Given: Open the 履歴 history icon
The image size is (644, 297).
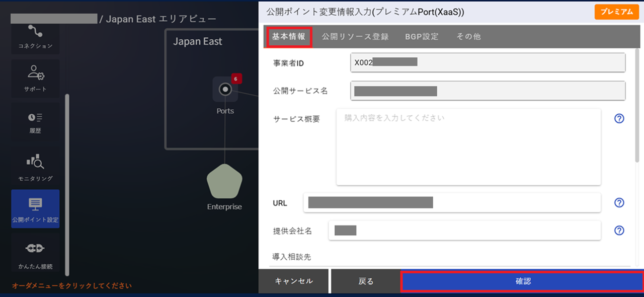Looking at the screenshot, I should pyautogui.click(x=35, y=122).
